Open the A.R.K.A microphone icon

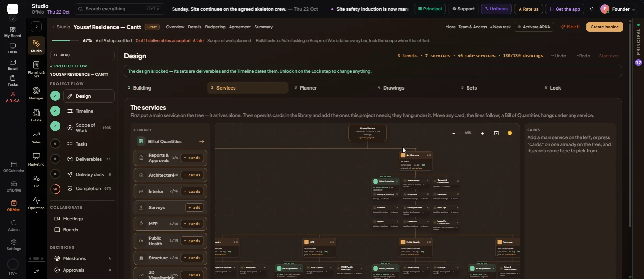coord(13,97)
